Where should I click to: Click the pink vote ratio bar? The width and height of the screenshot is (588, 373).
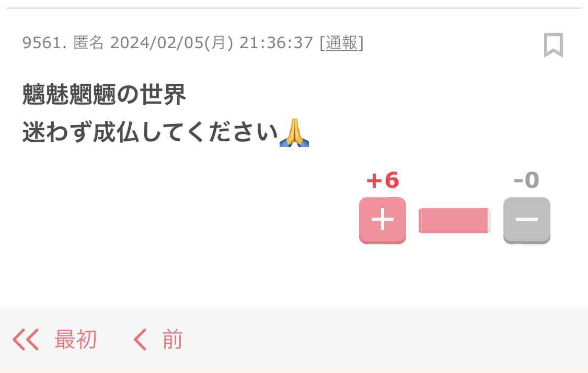click(x=455, y=221)
